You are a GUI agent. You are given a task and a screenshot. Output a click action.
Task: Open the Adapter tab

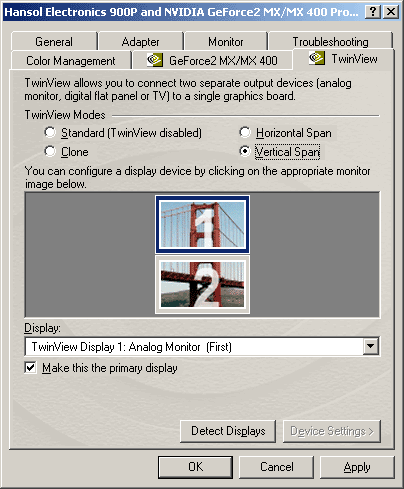point(140,41)
